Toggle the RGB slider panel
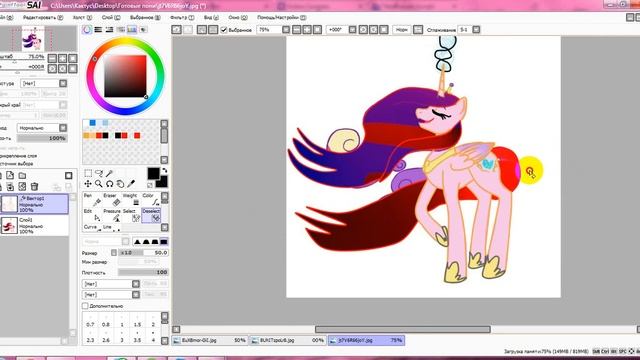 tap(98, 29)
